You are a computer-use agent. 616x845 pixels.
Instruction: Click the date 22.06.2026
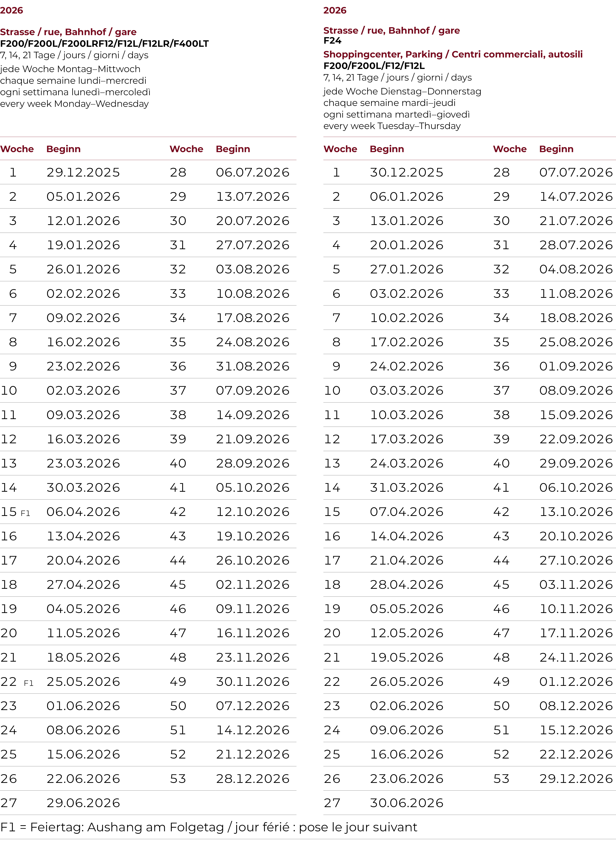click(x=83, y=779)
